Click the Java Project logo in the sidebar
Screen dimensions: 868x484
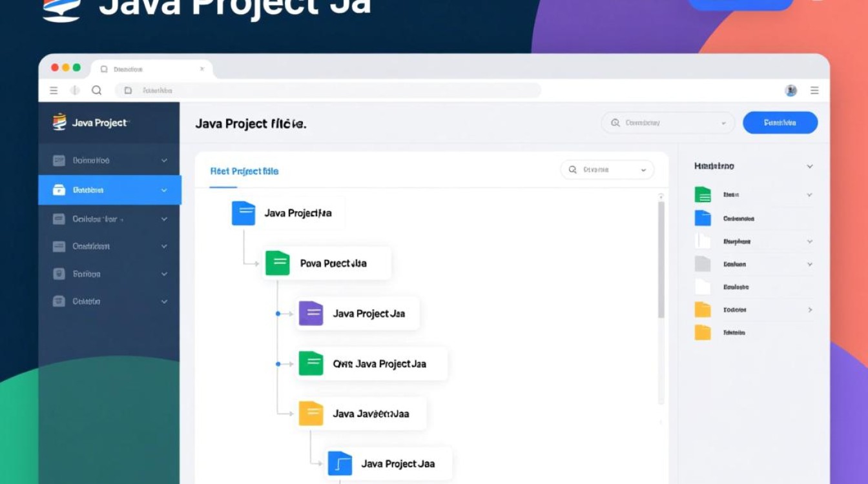57,120
